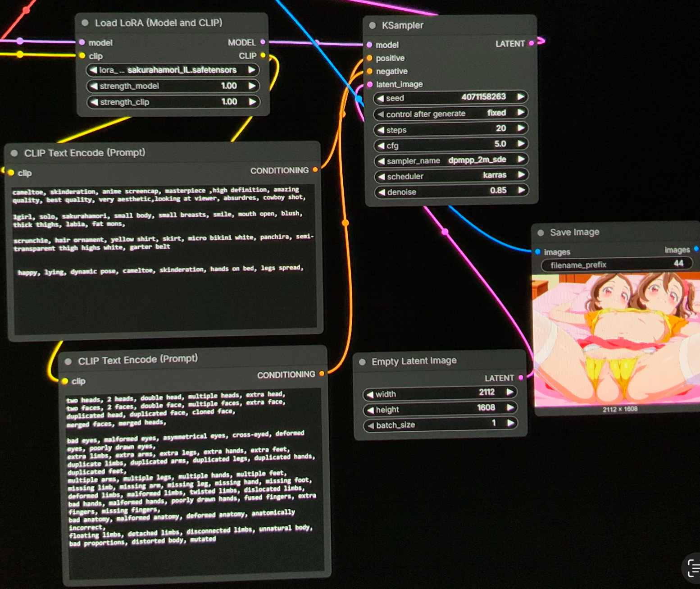
Task: Click the MODEL output port on Load LoRA
Action: point(263,42)
